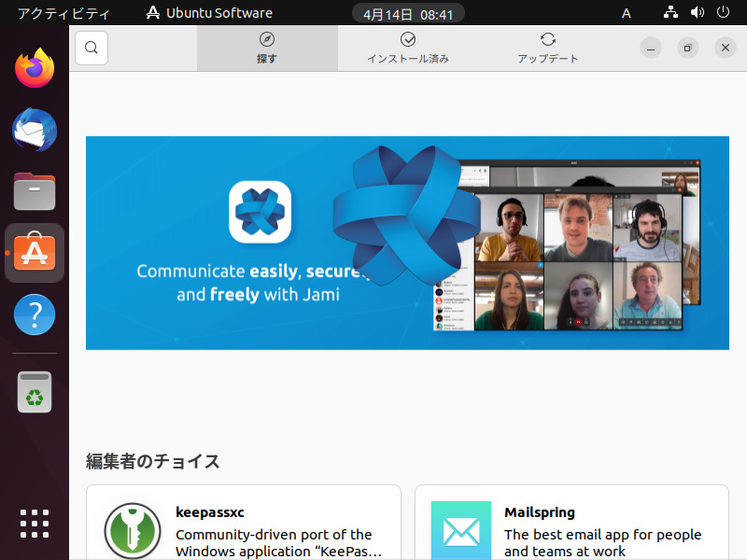Open the input method indicator A
Image resolution: width=747 pixels, height=560 pixels.
point(627,13)
